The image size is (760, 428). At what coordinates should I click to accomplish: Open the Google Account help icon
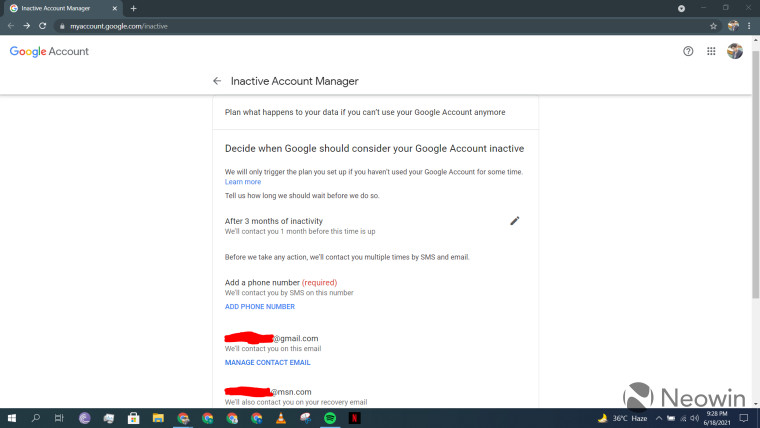tap(688, 51)
